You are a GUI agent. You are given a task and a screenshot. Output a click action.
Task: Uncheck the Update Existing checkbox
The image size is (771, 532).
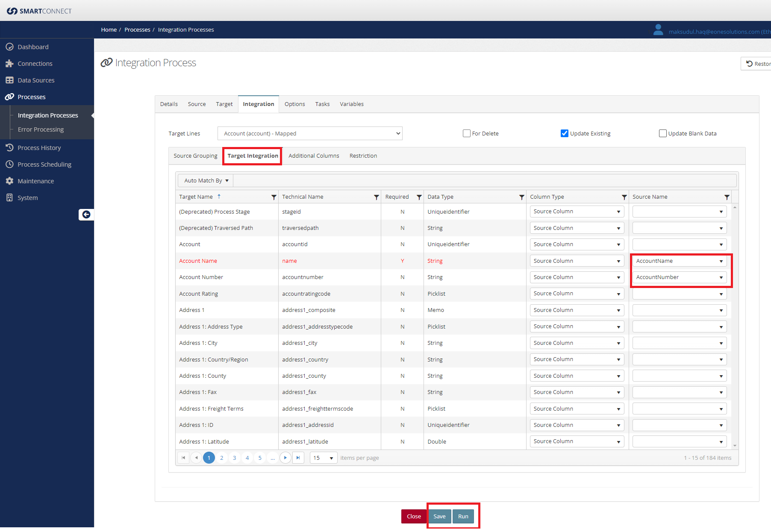(565, 133)
